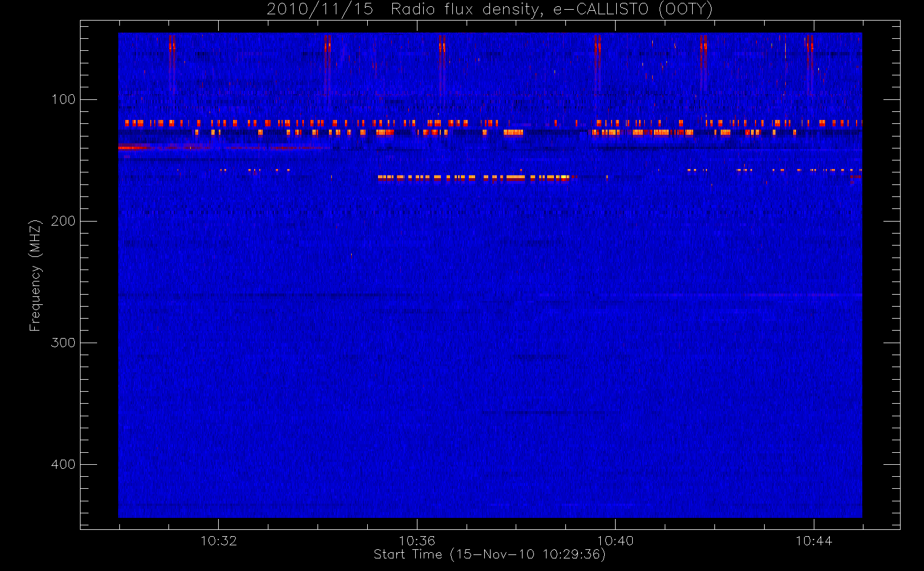Screen dimensions: 924x571
Task: Click the 'Frequency (MHZ)' axis label
Action: [35, 275]
